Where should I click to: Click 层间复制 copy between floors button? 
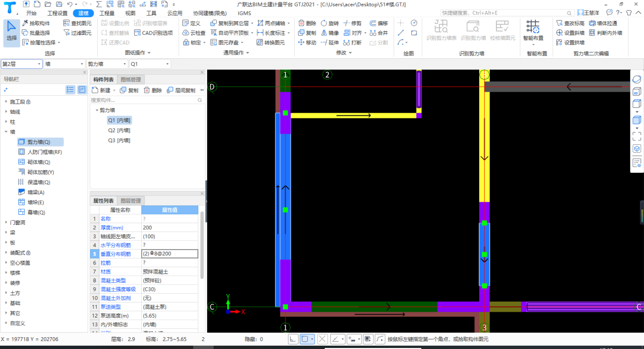[x=181, y=90]
